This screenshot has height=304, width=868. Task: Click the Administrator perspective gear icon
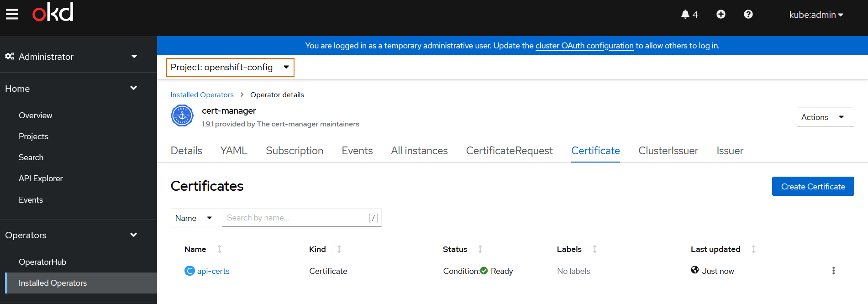point(10,56)
